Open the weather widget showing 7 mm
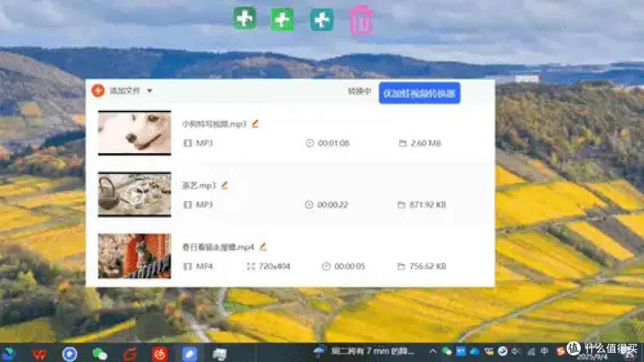 364,351
